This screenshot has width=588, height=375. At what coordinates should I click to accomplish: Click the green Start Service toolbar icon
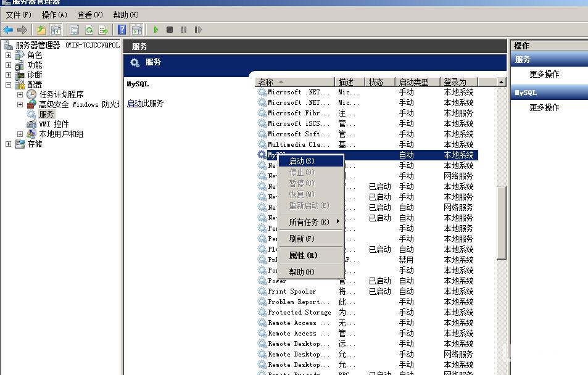pos(156,30)
